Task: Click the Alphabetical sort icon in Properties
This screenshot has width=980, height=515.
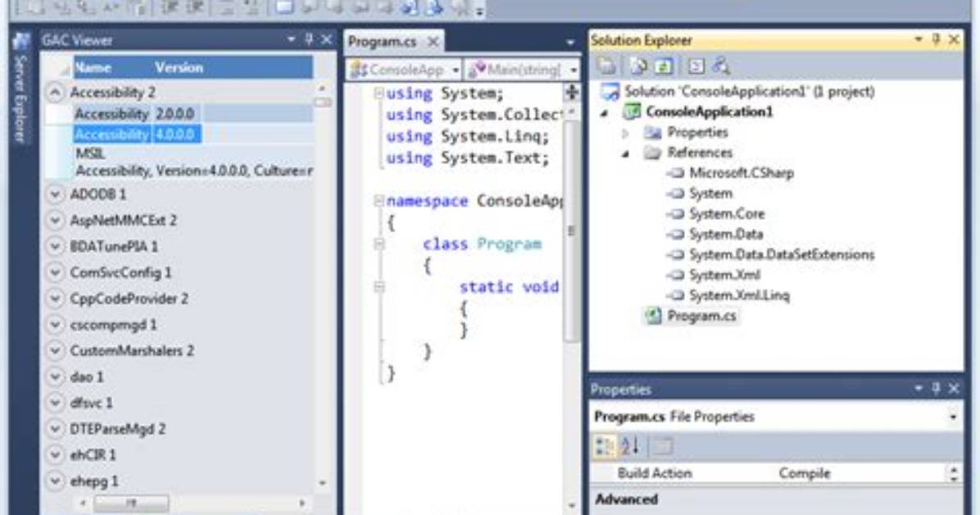Action: click(x=630, y=446)
